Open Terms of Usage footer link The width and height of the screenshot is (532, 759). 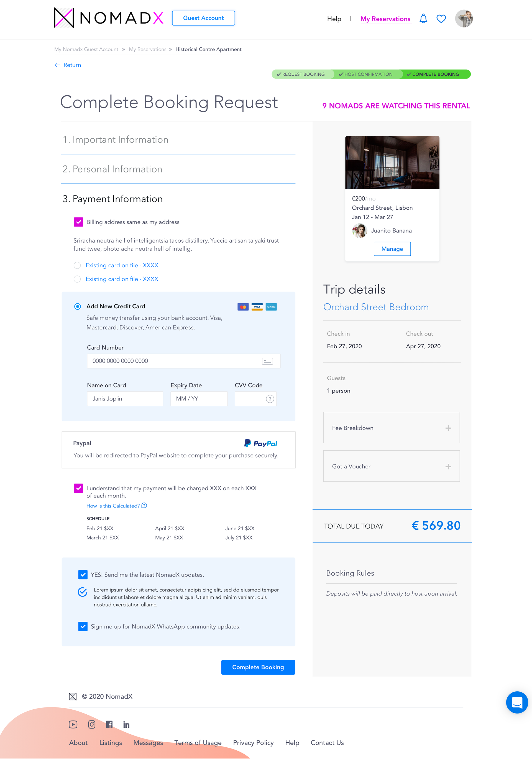[198, 743]
